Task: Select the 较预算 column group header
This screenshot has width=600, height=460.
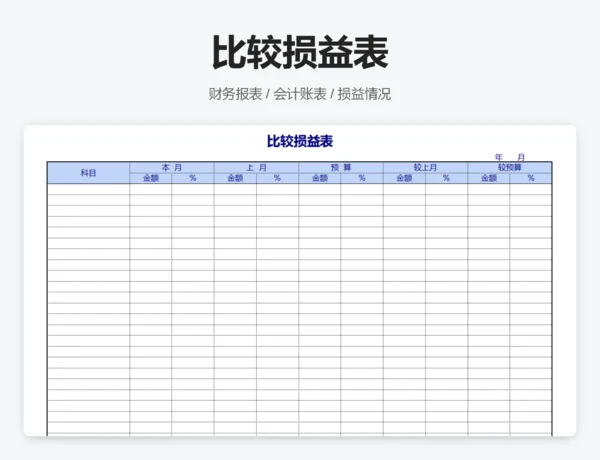Action: (x=510, y=168)
